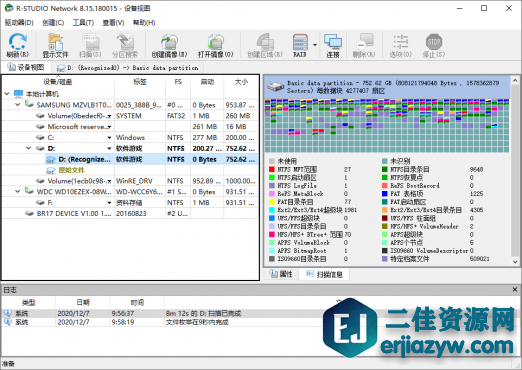Image resolution: width=522 pixels, height=370 pixels.
Task: Click the yellow FAT目录条目 legend swatch
Action: [x=272, y=202]
